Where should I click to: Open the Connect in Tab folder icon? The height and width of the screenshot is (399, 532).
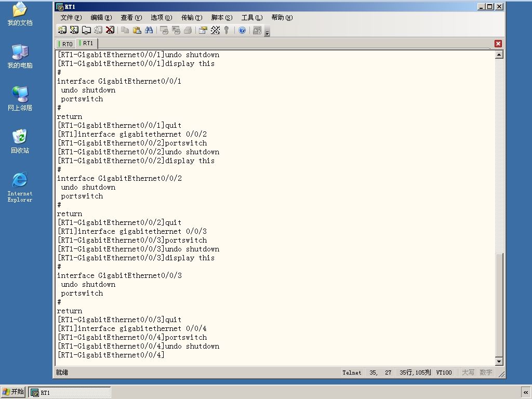click(86, 30)
